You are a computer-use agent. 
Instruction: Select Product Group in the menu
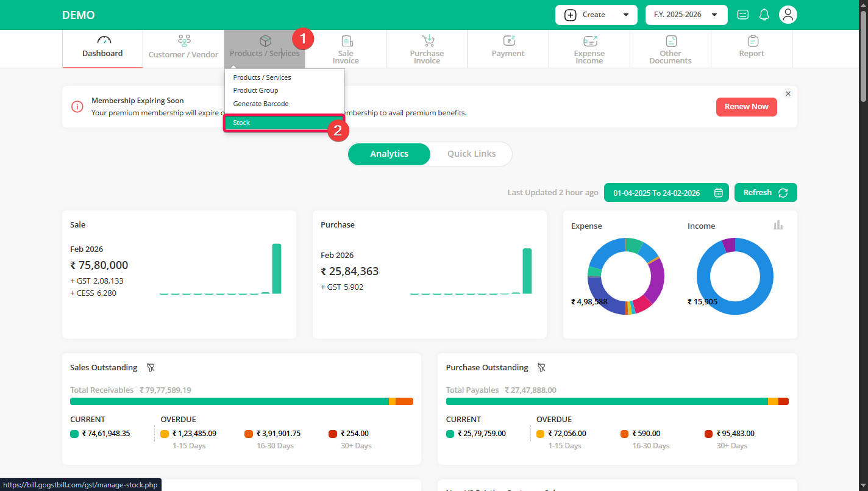(x=255, y=90)
